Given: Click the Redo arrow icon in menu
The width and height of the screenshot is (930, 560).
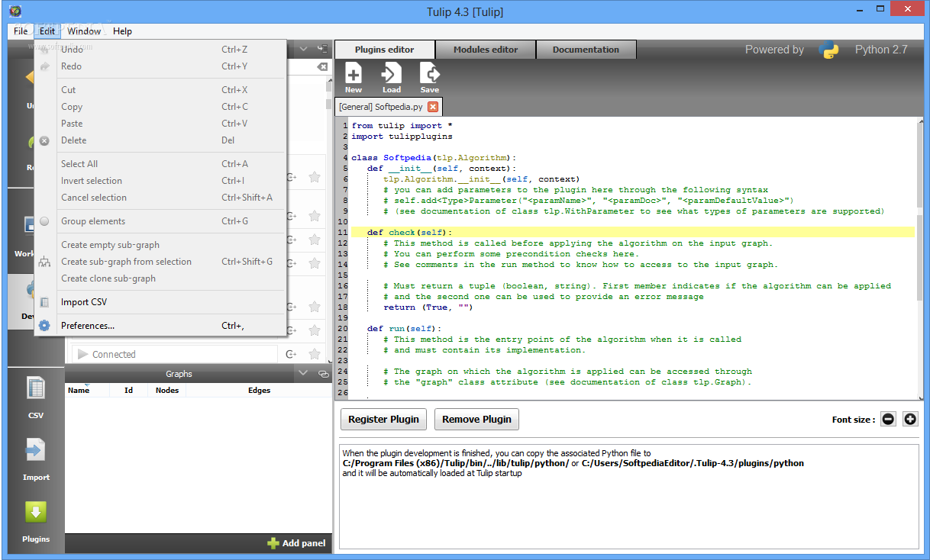Looking at the screenshot, I should pyautogui.click(x=44, y=66).
